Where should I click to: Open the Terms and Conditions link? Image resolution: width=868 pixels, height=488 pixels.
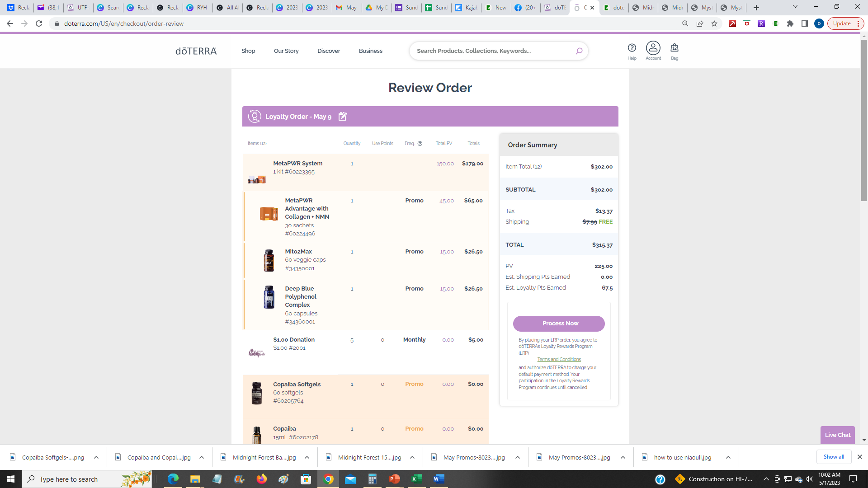(559, 360)
